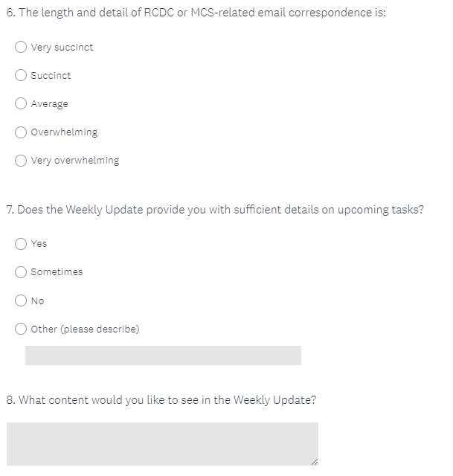Click the 'Other' description text field
Viewport: 453px width, 476px height.
pos(163,356)
